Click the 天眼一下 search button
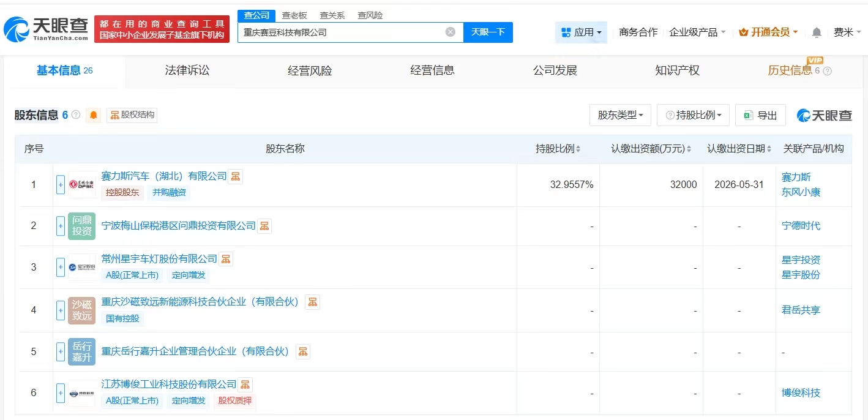This screenshot has height=420, width=868. coord(488,32)
